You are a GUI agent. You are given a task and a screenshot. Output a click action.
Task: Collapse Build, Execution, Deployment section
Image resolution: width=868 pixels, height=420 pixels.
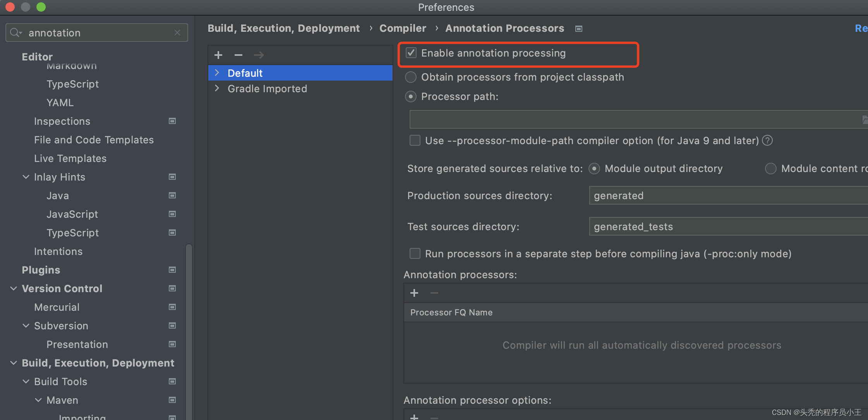(14, 363)
